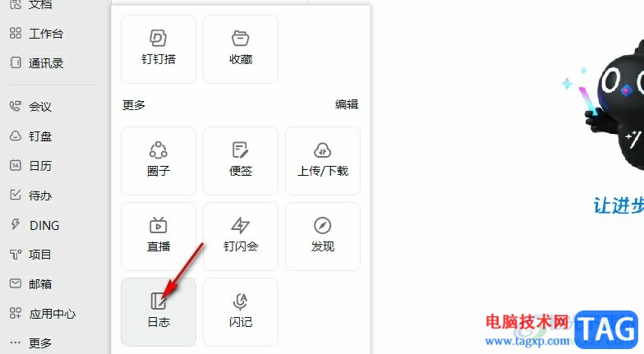Open the 便签 sticky notes tile
644x354 pixels.
click(x=241, y=161)
